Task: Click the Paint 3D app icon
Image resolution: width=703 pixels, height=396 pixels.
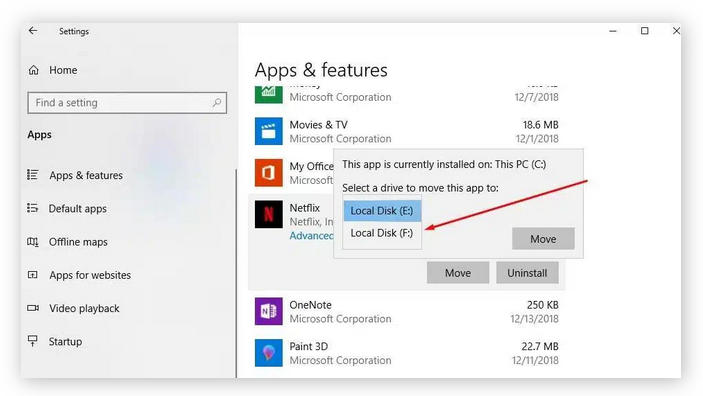Action: click(x=269, y=353)
